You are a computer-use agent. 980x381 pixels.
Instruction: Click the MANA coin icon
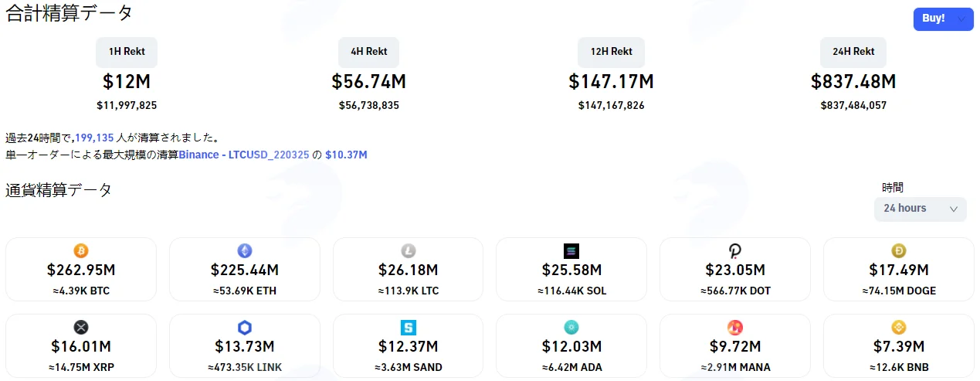735,327
